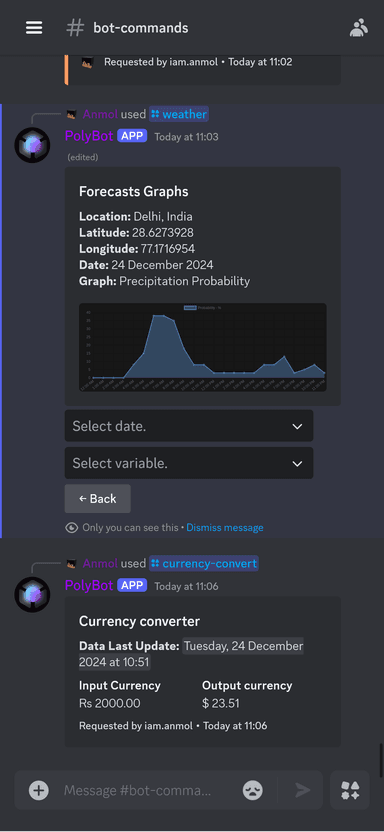This screenshot has height=832, width=384.
Task: Open the emoji picker face icon
Action: [x=252, y=791]
